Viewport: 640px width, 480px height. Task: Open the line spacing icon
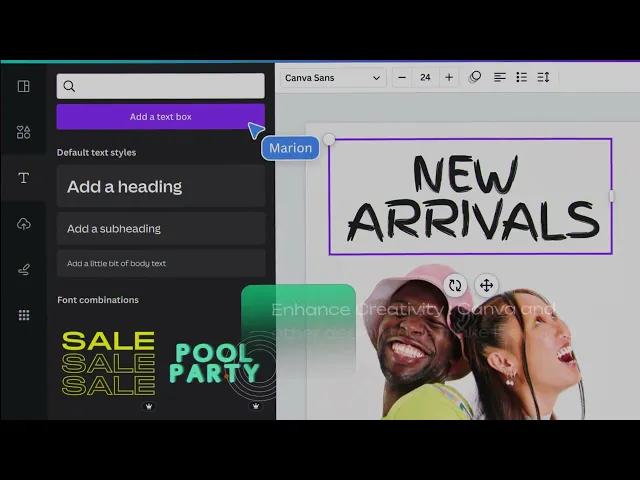[x=543, y=77]
